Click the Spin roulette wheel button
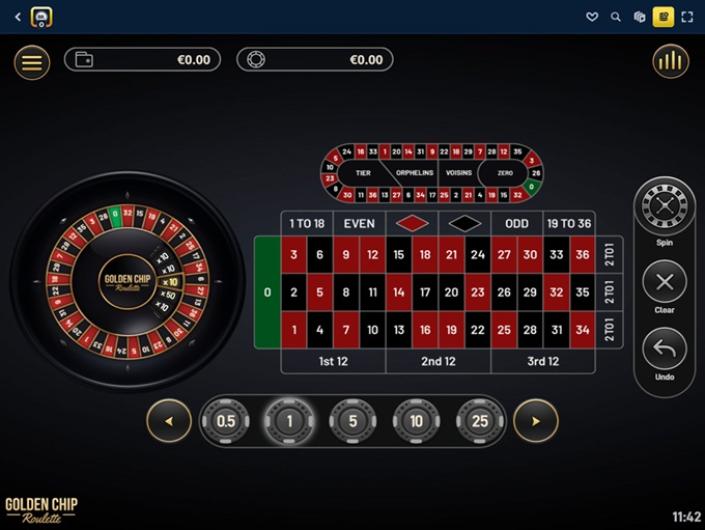705x530 pixels. 665,206
